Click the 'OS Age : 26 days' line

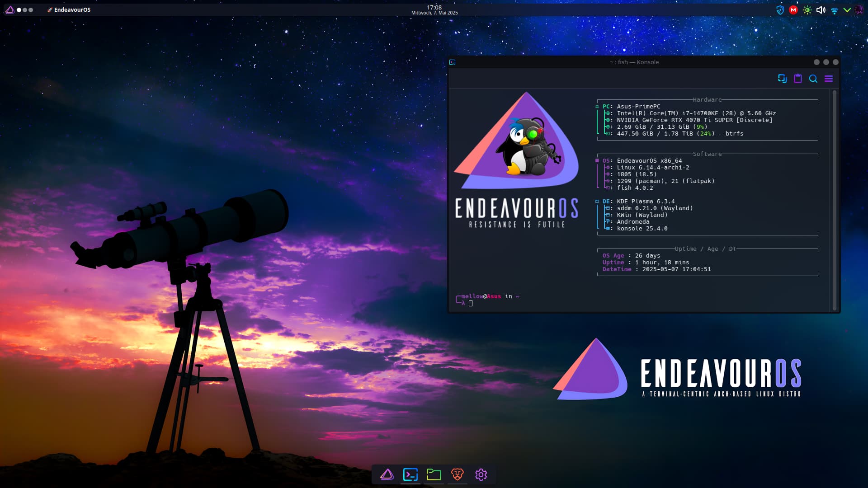(x=631, y=256)
